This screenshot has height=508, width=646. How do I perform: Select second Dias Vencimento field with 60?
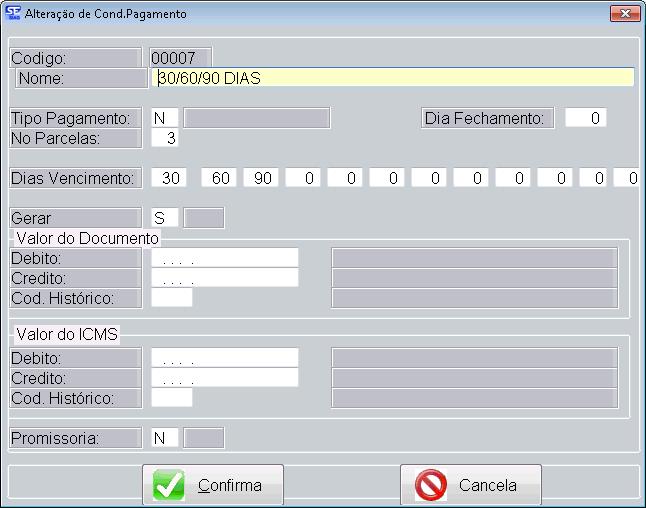pyautogui.click(x=220, y=178)
